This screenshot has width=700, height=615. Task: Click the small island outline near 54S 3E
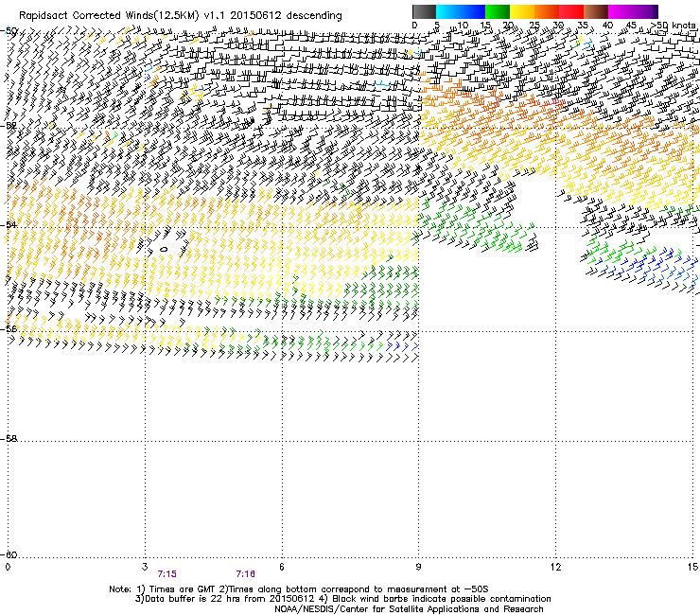[x=164, y=249]
